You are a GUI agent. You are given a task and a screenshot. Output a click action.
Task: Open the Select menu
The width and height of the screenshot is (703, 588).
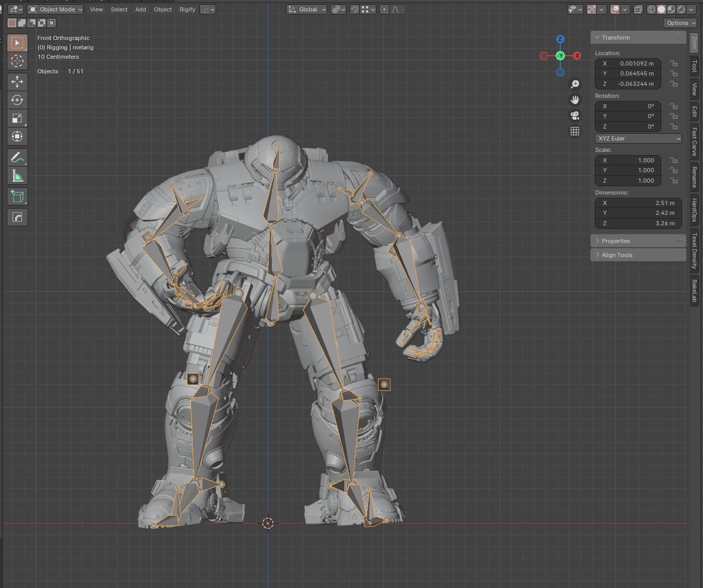tap(119, 9)
